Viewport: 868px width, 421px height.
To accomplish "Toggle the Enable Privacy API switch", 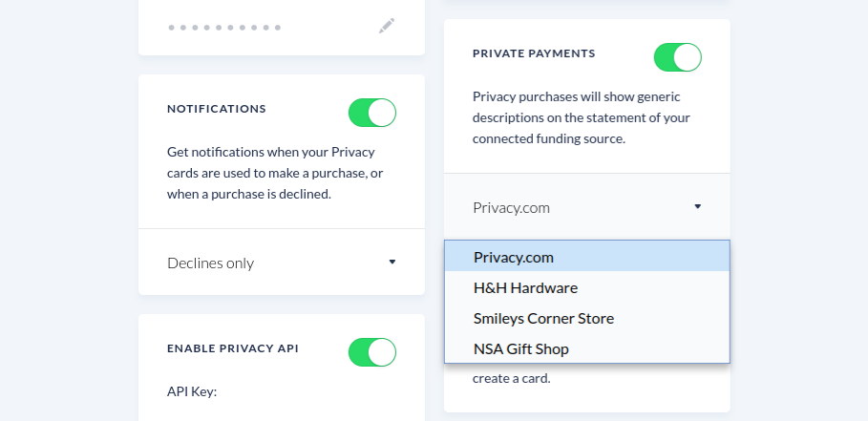I will [372, 352].
